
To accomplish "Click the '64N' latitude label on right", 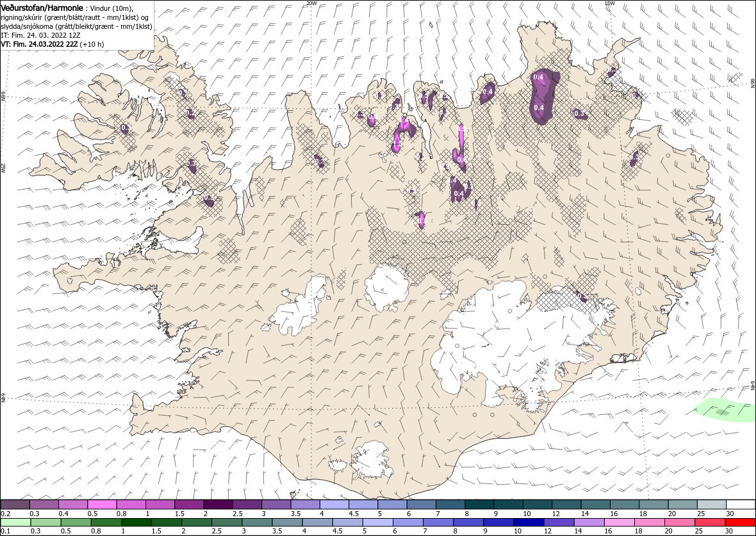I will [x=753, y=386].
